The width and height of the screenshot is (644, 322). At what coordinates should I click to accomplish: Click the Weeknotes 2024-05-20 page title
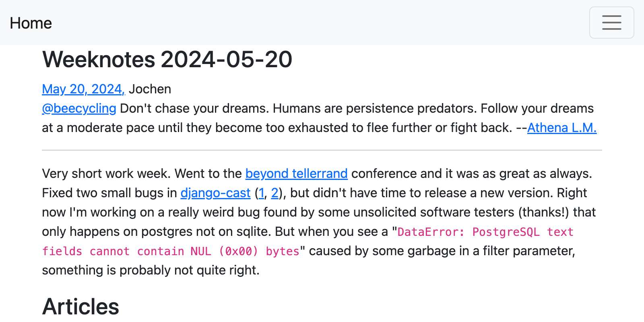[x=167, y=60]
